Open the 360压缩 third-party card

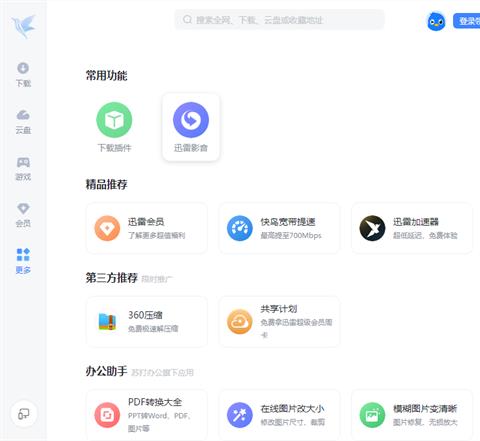point(147,322)
